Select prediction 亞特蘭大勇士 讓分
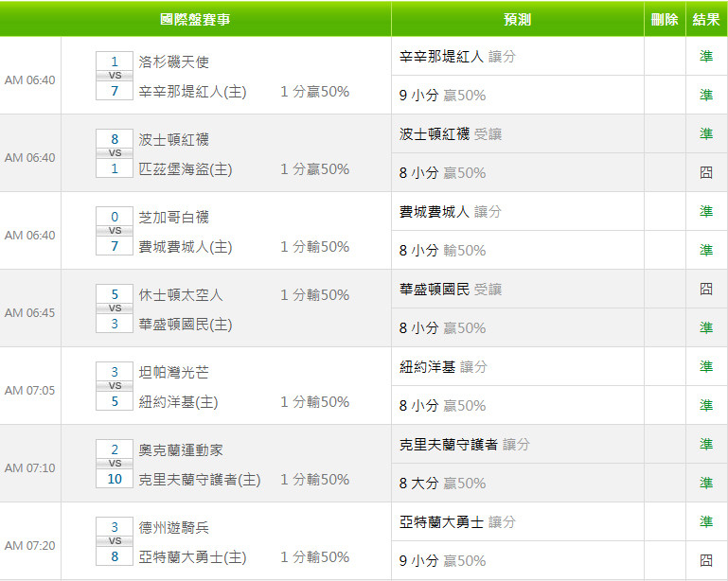This screenshot has width=728, height=581. [x=457, y=521]
